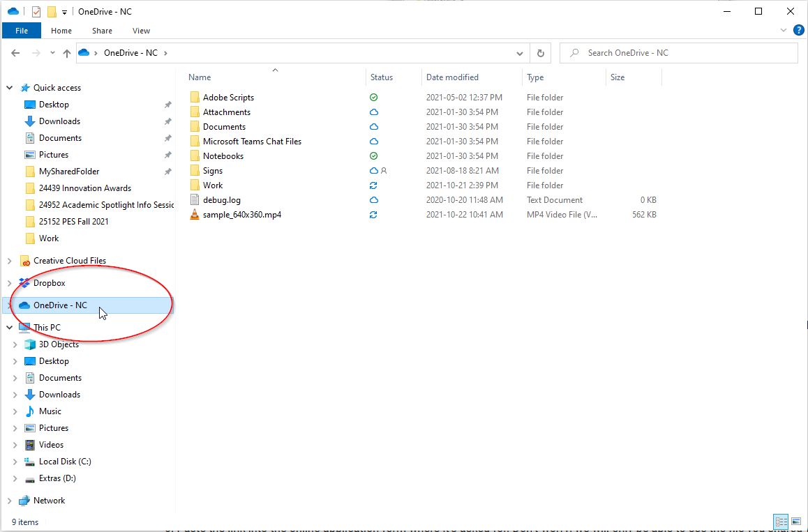Click the cloud status icon for Attachments
The image size is (808, 532).
(373, 112)
